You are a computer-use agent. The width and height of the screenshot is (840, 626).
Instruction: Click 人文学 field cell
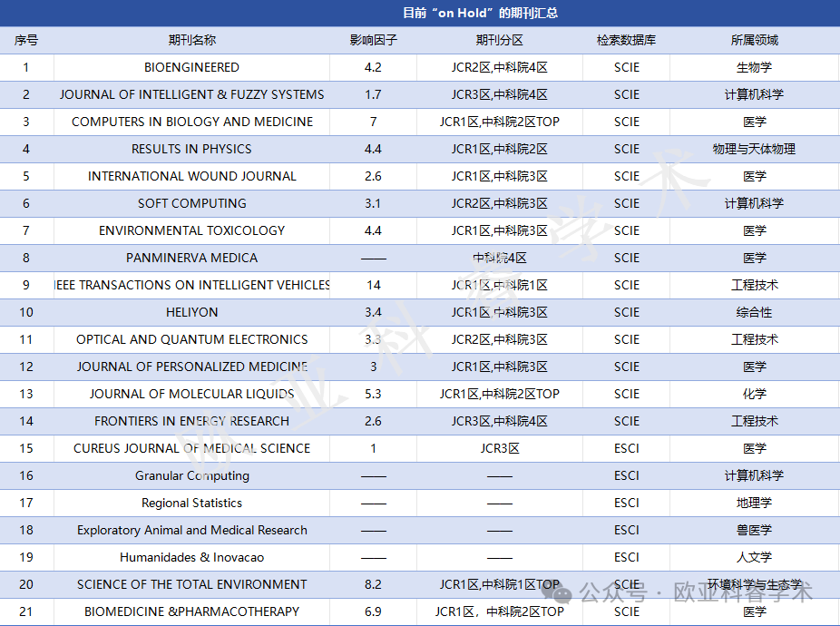(755, 557)
